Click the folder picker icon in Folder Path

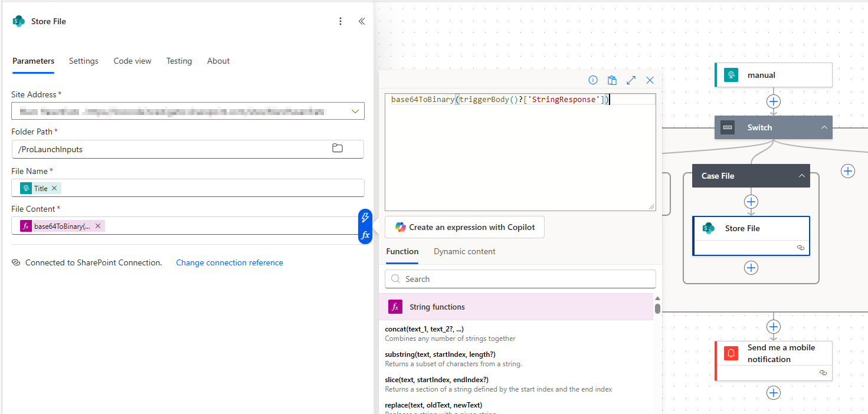(338, 149)
